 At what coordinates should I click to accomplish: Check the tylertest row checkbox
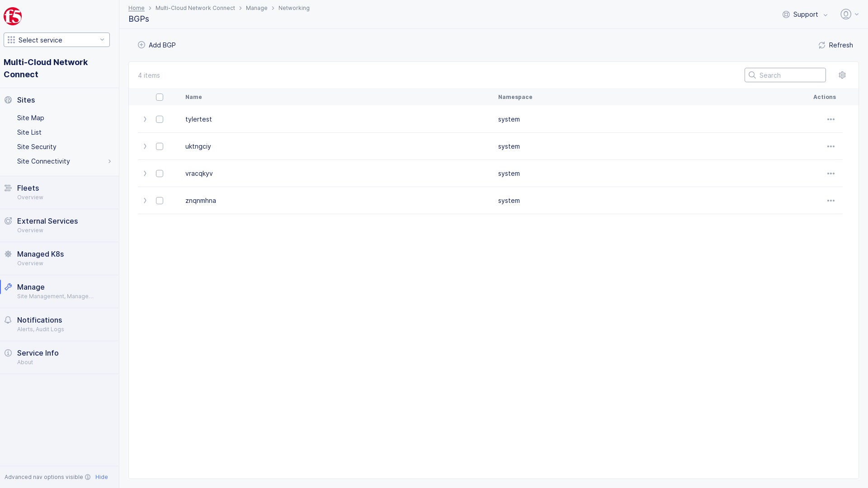[160, 119]
